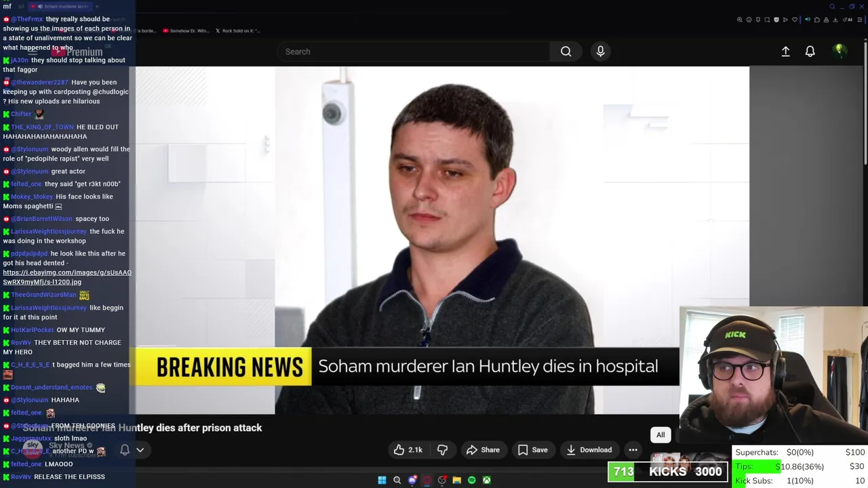Start voice search with the microphone icon

click(600, 52)
